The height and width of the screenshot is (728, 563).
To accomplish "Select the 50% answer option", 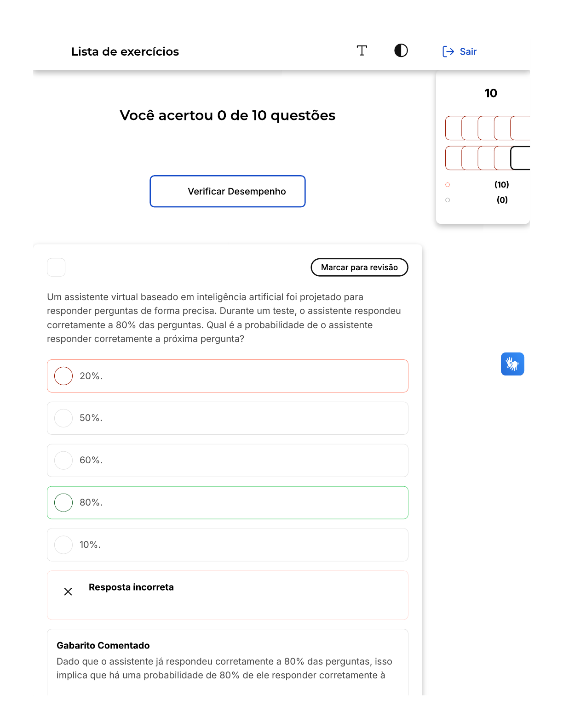I will (63, 418).
